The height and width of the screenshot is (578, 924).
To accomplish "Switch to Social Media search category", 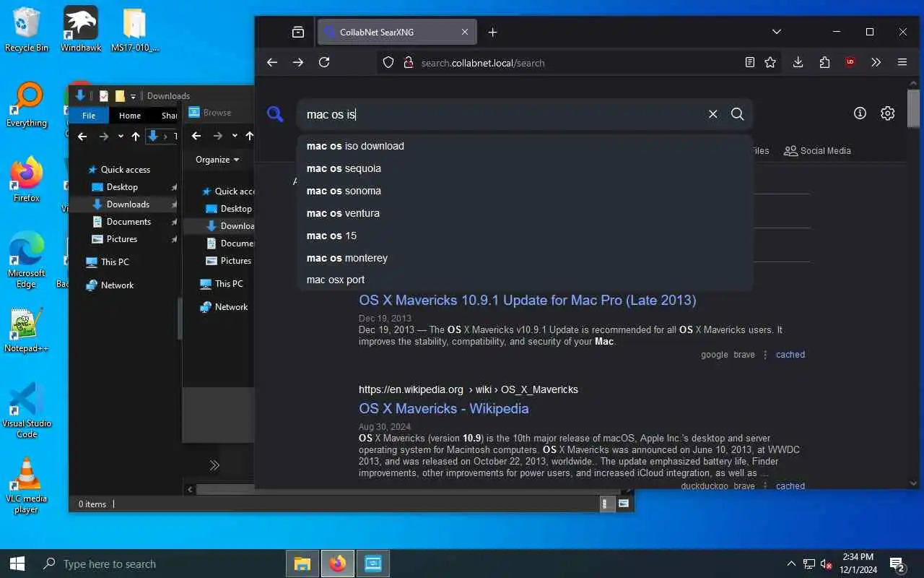I will pyautogui.click(x=817, y=151).
